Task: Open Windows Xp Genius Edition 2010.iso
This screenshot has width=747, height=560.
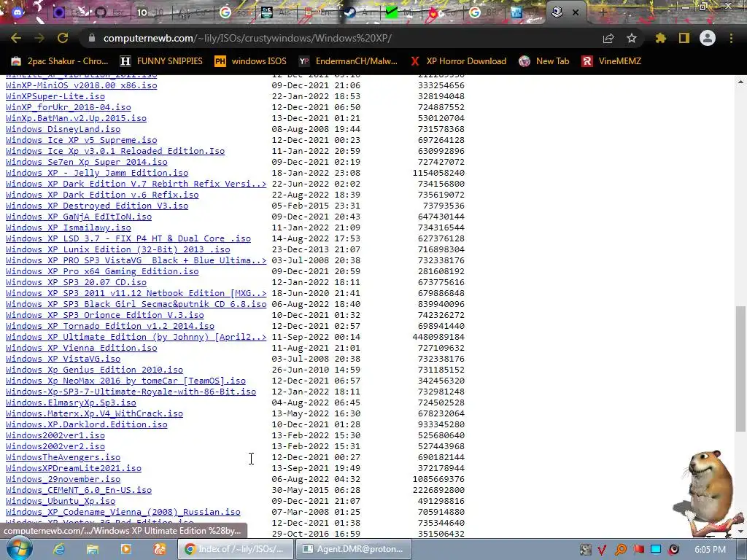Action: [x=94, y=370]
